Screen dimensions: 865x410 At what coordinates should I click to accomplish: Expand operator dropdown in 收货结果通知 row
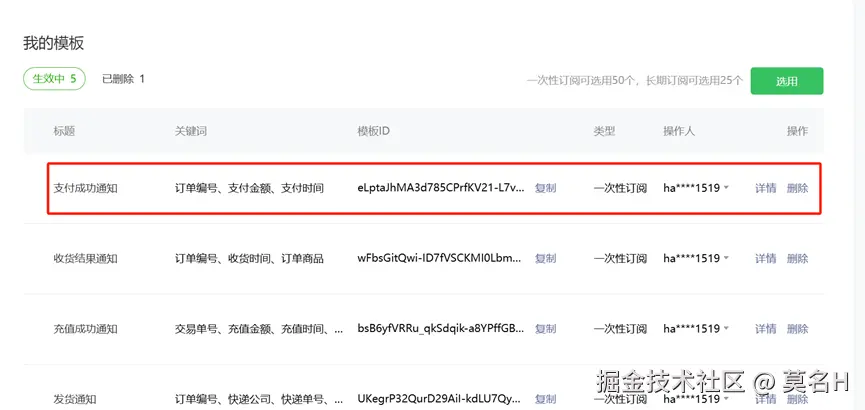click(x=726, y=258)
